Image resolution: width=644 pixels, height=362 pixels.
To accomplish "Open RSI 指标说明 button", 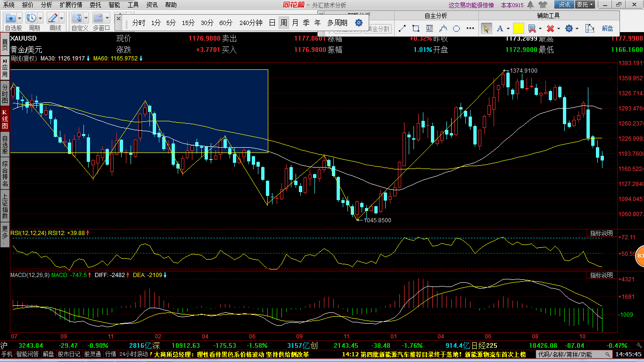I will click(x=601, y=233).
